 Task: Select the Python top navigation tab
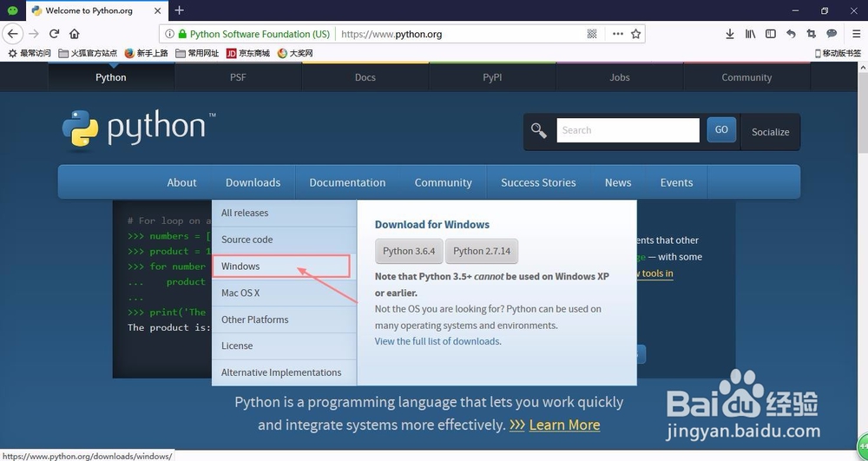point(111,77)
